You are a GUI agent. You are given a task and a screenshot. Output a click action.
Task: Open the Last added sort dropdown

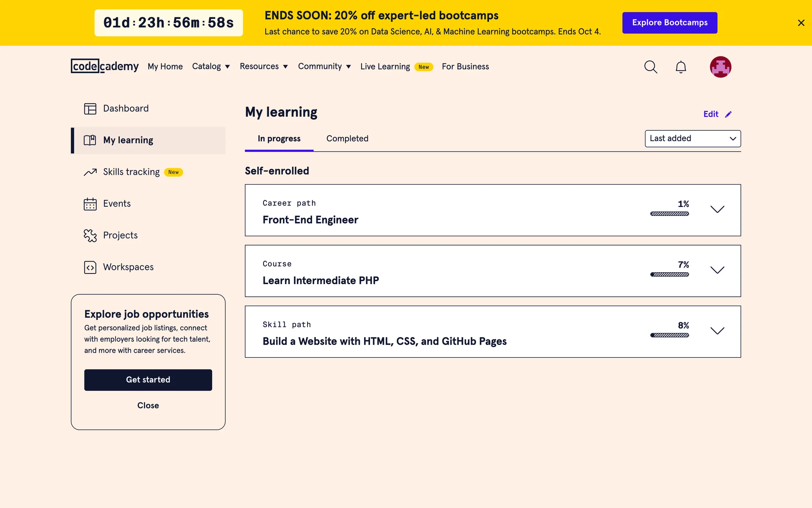click(692, 138)
